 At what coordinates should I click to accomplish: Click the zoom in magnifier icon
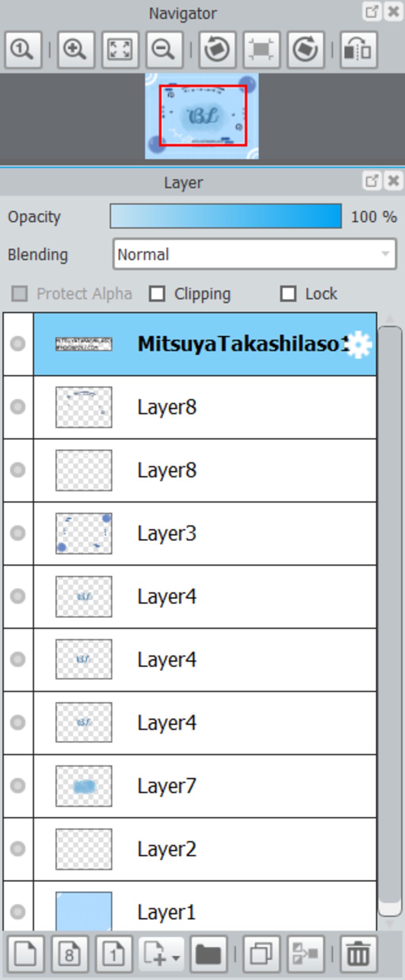click(76, 50)
